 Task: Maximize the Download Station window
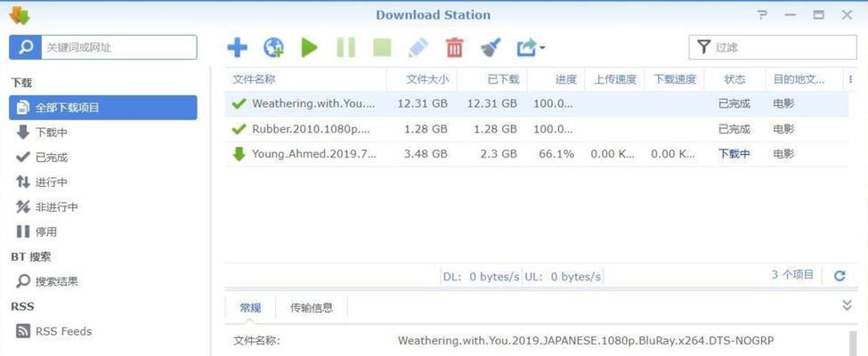pos(819,15)
